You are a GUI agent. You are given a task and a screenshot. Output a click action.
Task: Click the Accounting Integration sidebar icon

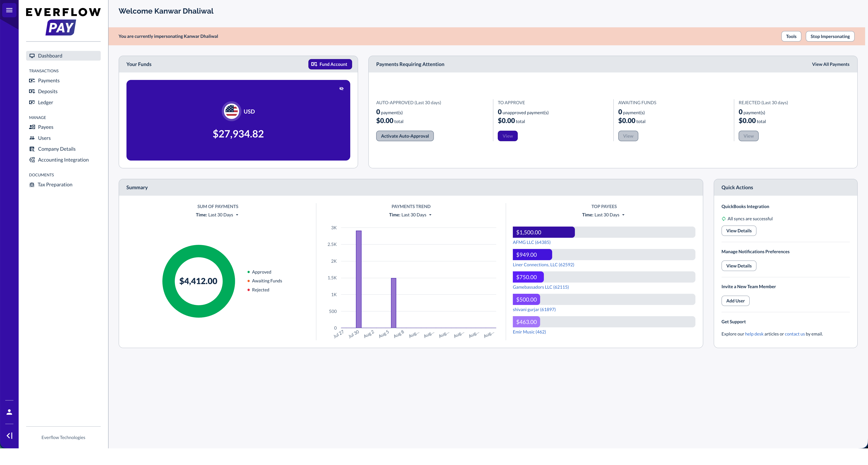click(32, 160)
